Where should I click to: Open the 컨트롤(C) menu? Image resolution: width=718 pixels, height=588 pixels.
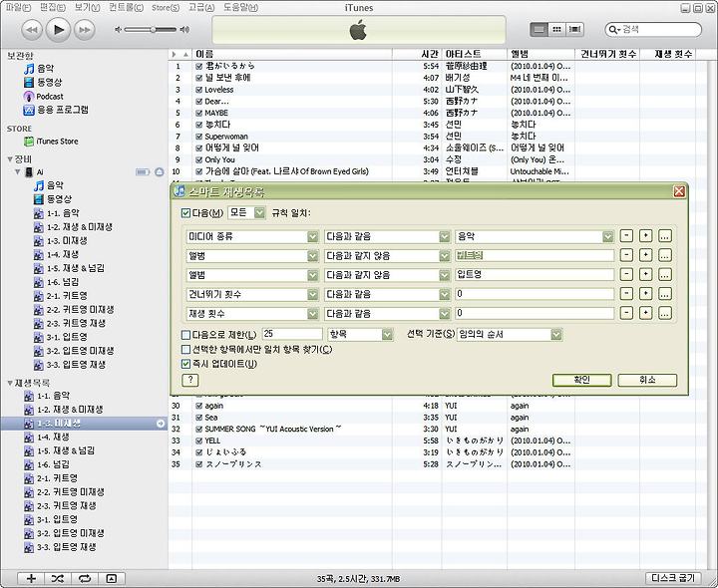click(x=126, y=7)
